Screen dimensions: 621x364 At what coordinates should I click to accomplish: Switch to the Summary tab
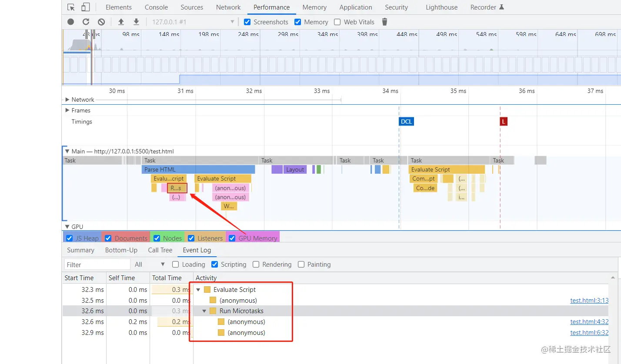tap(80, 250)
